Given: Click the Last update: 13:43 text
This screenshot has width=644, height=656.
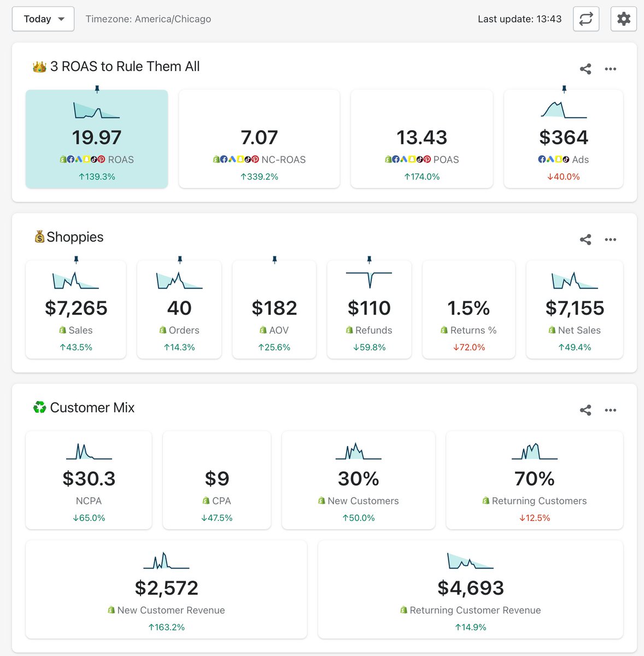Looking at the screenshot, I should (519, 19).
